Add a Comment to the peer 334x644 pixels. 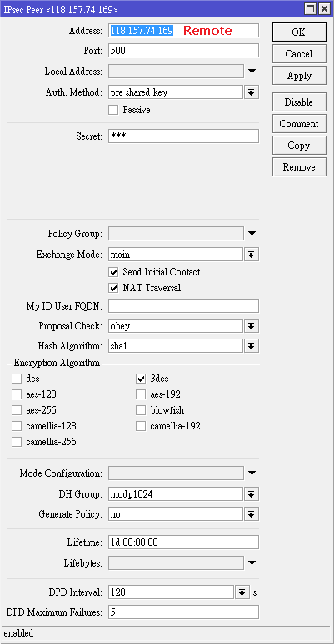299,124
